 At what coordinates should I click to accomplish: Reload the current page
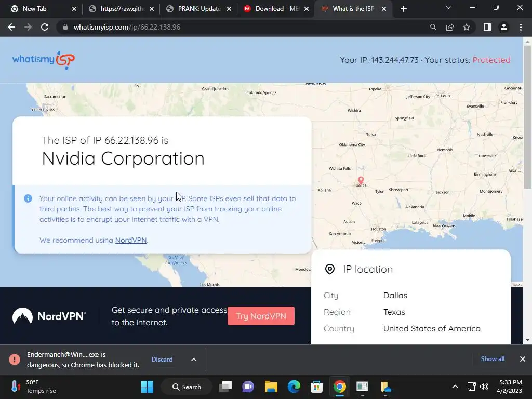click(45, 27)
